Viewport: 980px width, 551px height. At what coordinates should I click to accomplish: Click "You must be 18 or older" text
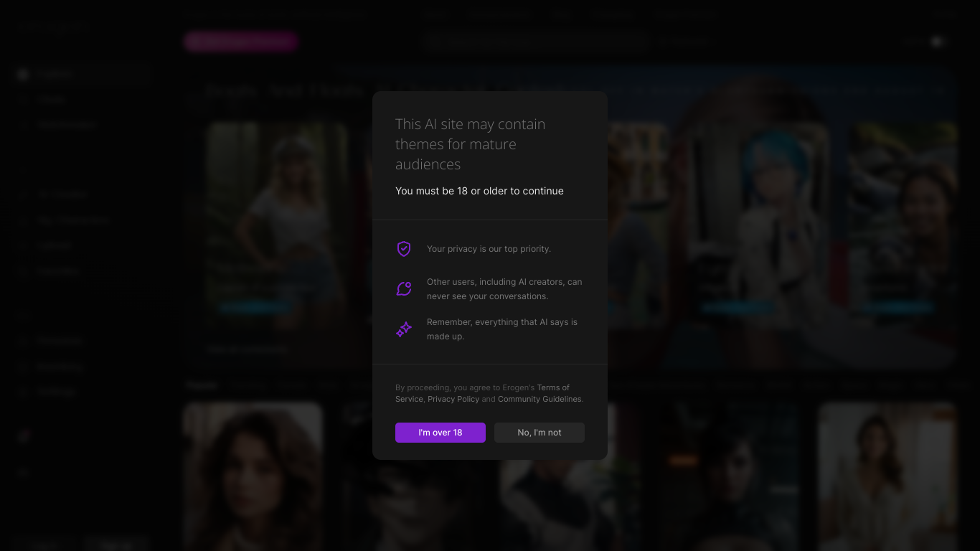pos(479,191)
